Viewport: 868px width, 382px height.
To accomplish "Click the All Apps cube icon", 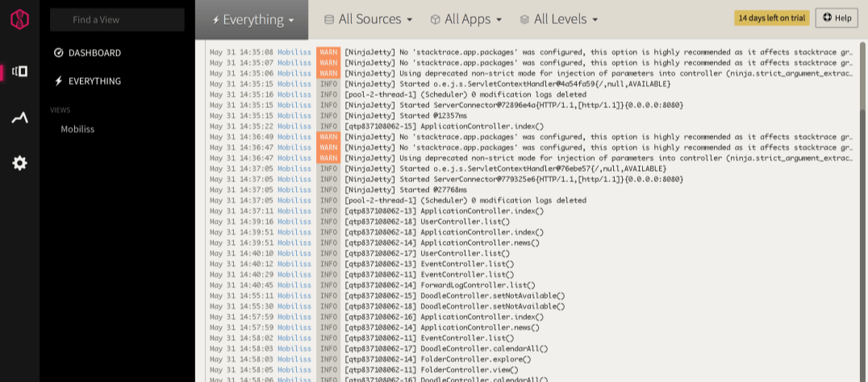I will (435, 19).
